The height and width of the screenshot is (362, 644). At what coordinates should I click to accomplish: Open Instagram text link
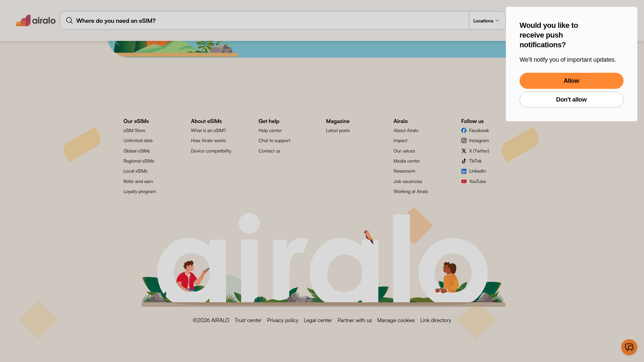coord(479,140)
